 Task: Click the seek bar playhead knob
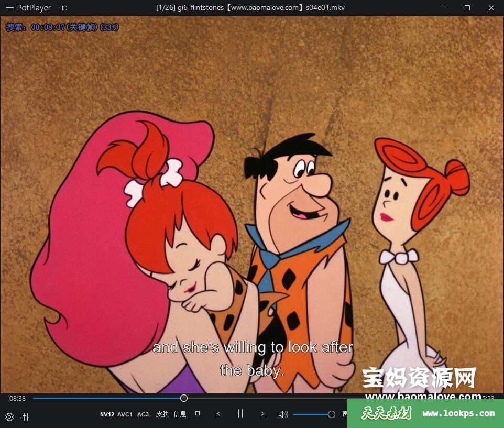click(x=184, y=398)
